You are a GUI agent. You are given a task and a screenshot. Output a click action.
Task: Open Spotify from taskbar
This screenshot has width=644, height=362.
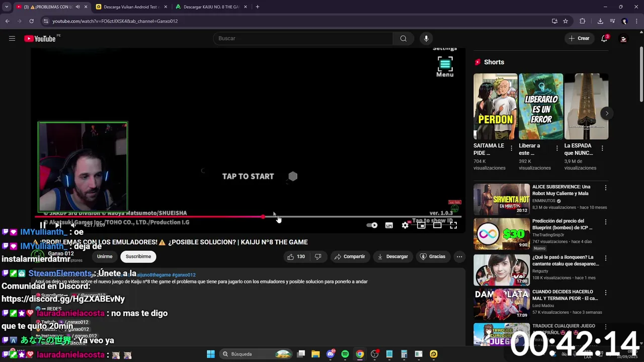click(345, 354)
